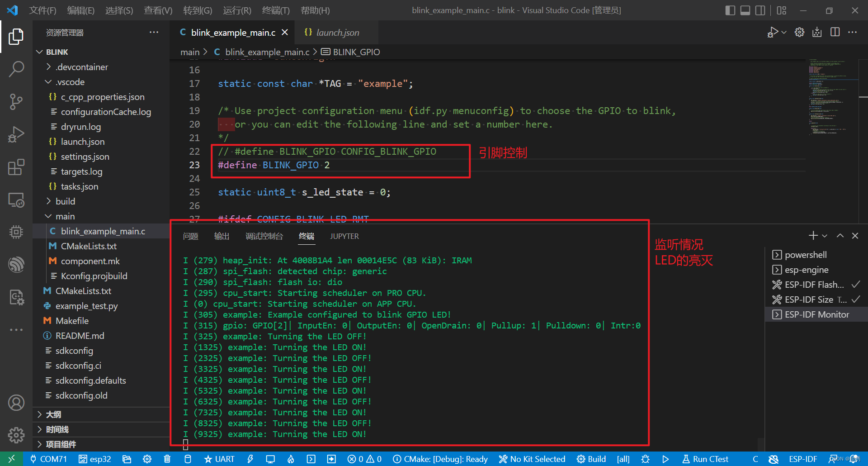Split the editor to the right
Screen dimensions: 868x466
coord(835,32)
